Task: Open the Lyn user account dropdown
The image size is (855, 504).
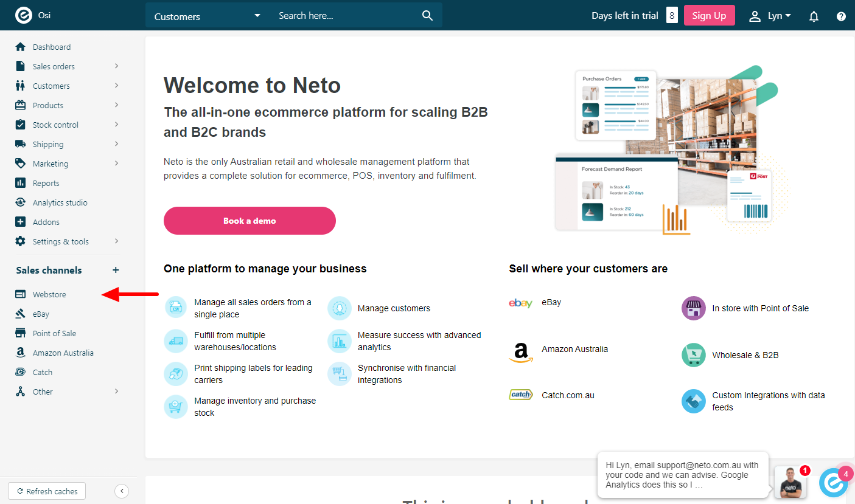Action: [770, 16]
